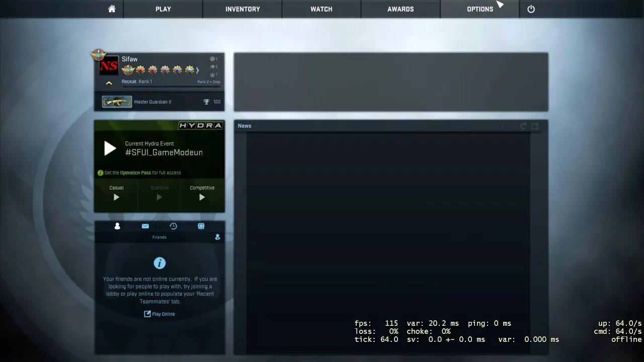Select the red star service medal

click(x=140, y=70)
